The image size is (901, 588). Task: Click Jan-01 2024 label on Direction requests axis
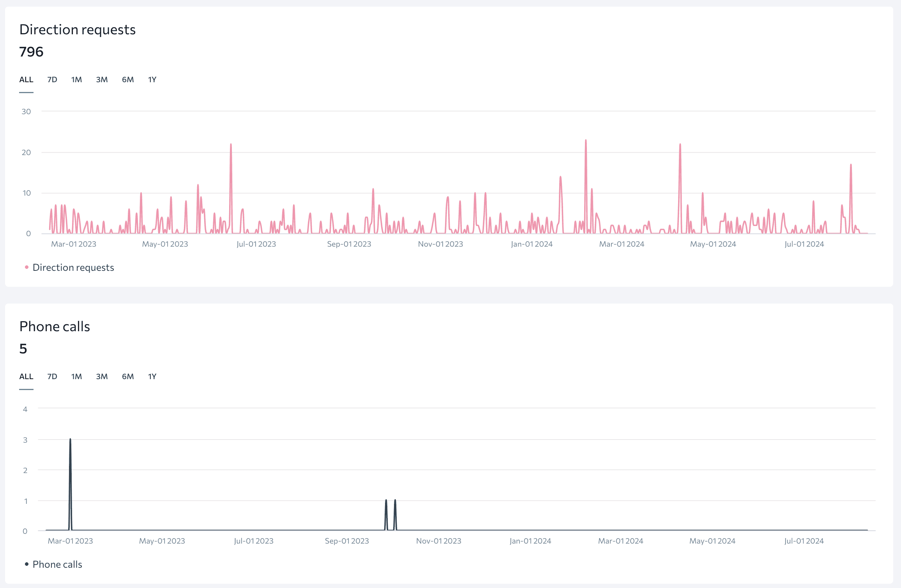click(x=532, y=244)
